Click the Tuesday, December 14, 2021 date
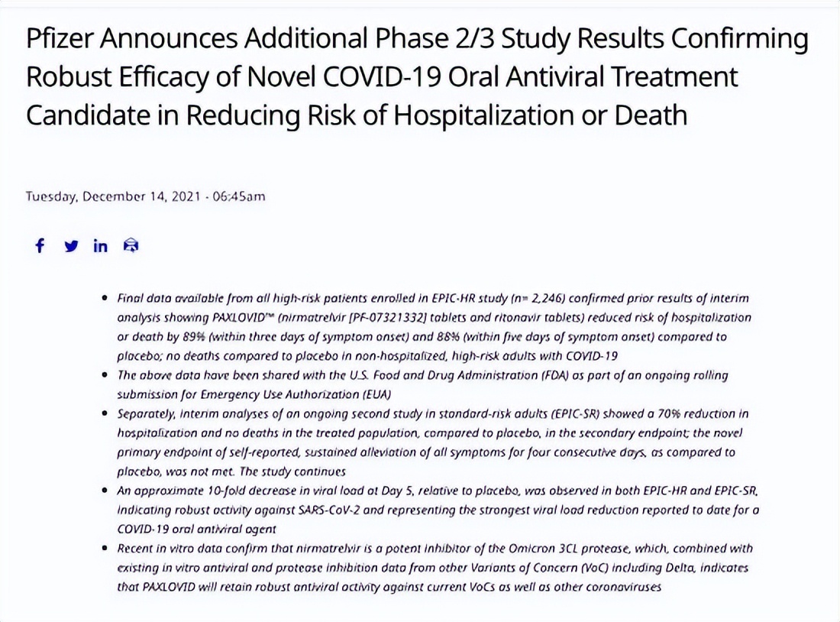 112,196
